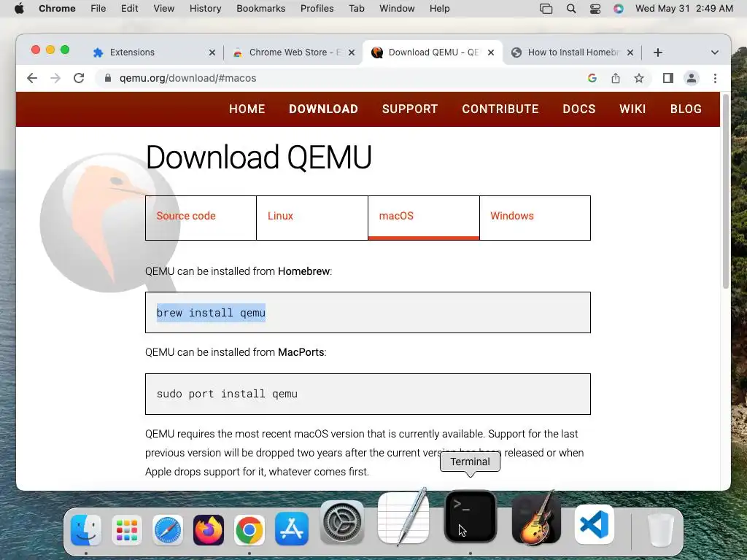Image resolution: width=747 pixels, height=560 pixels.
Task: Go back to the previous page
Action: tap(32, 78)
